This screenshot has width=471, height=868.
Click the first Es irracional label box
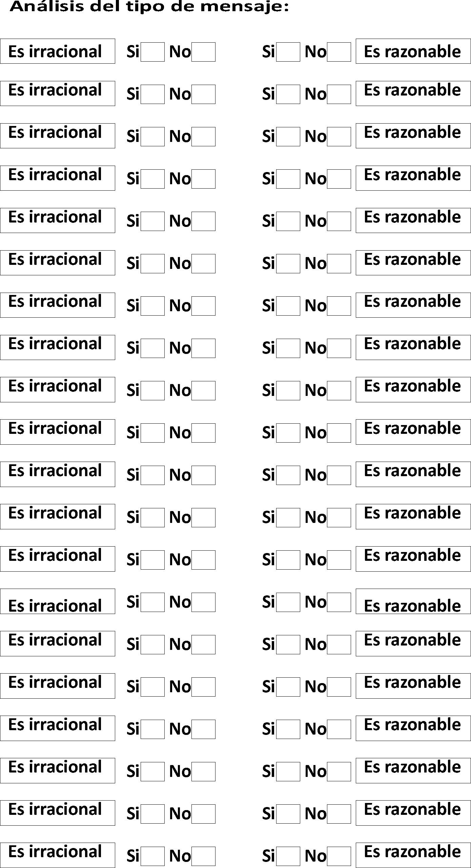[x=58, y=51]
